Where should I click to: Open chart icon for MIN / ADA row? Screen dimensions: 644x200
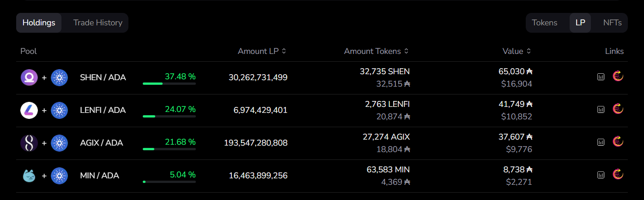click(601, 175)
